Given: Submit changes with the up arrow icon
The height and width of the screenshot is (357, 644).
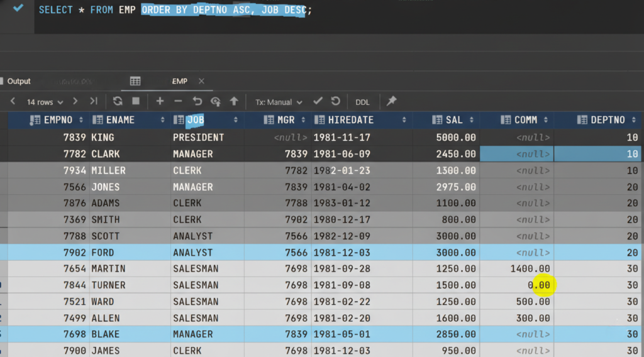Looking at the screenshot, I should pyautogui.click(x=234, y=101).
